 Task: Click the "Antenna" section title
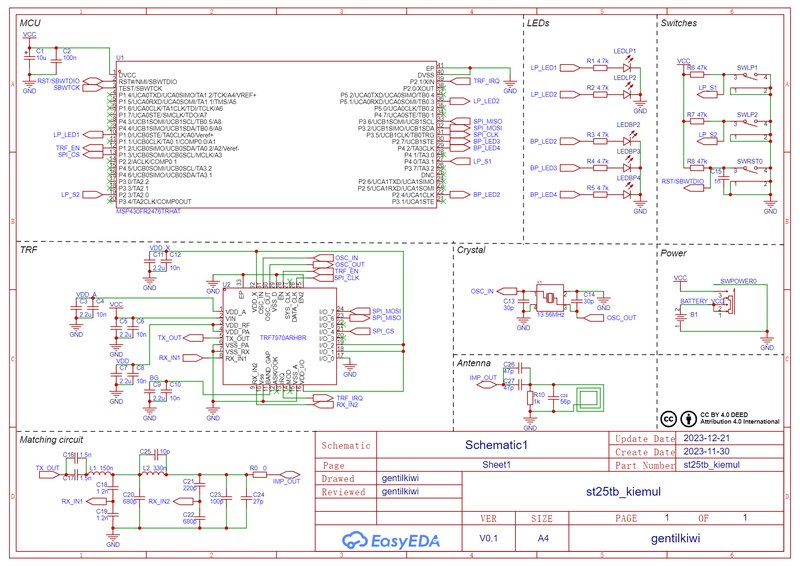click(x=473, y=363)
